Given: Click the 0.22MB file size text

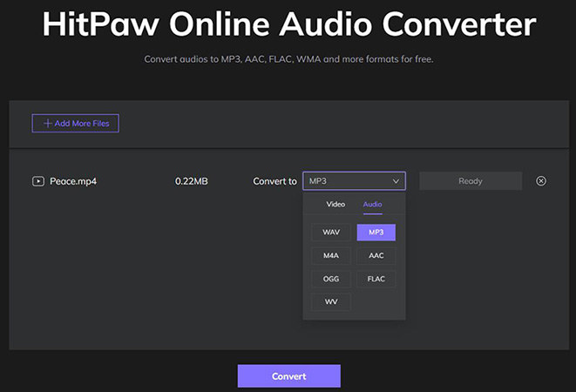Looking at the screenshot, I should pyautogui.click(x=192, y=181).
